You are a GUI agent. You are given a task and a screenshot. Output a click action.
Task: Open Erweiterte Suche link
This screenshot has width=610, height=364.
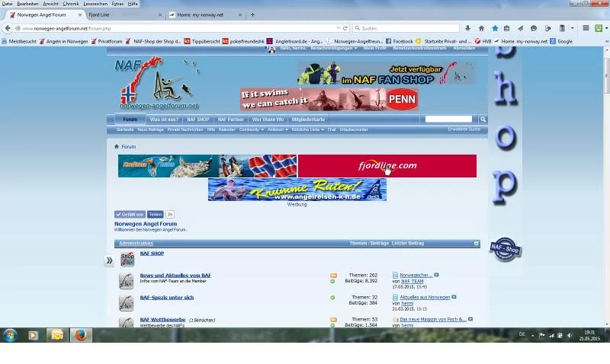[464, 129]
